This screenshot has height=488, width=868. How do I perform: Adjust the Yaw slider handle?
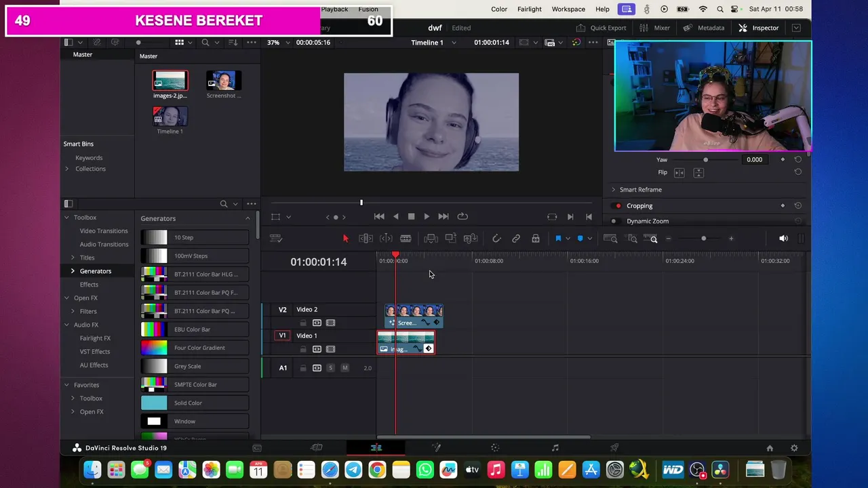[x=705, y=159]
